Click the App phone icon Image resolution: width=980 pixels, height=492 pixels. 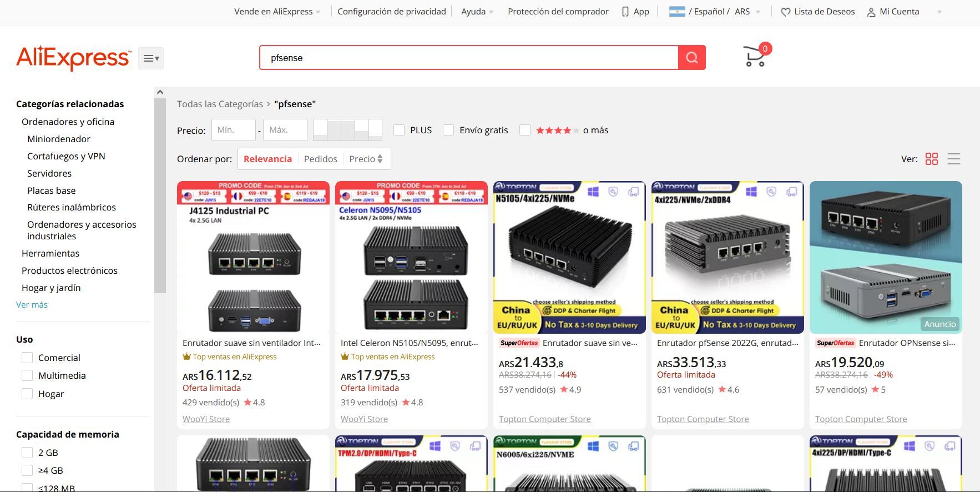point(625,12)
